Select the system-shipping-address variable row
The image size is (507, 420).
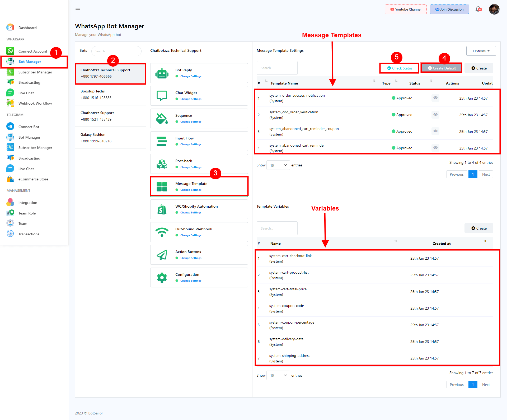coord(375,358)
